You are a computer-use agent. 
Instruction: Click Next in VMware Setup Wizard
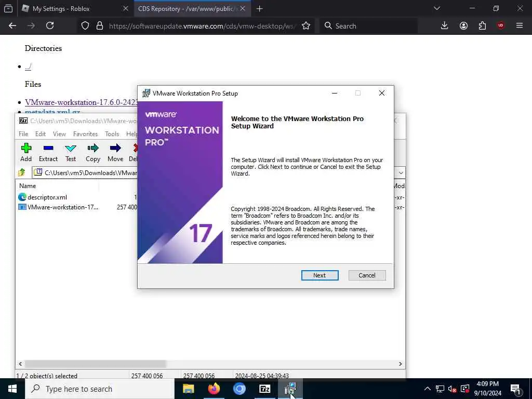[x=320, y=275]
